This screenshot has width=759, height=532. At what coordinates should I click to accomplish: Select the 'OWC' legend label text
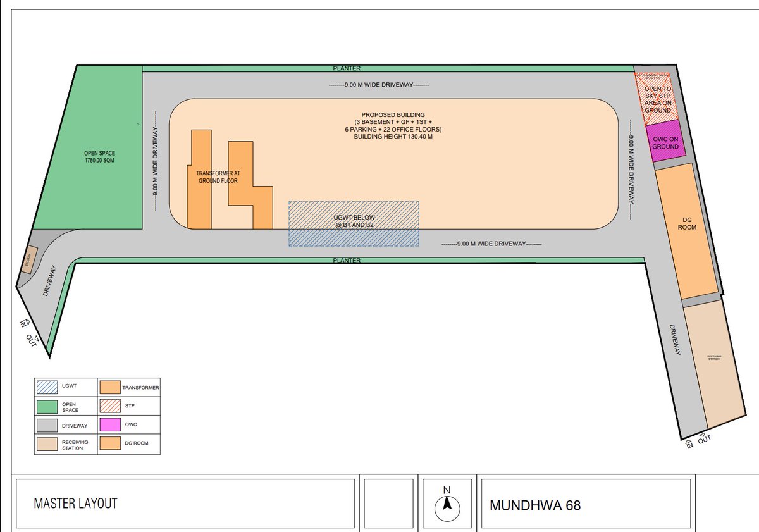pyautogui.click(x=130, y=426)
